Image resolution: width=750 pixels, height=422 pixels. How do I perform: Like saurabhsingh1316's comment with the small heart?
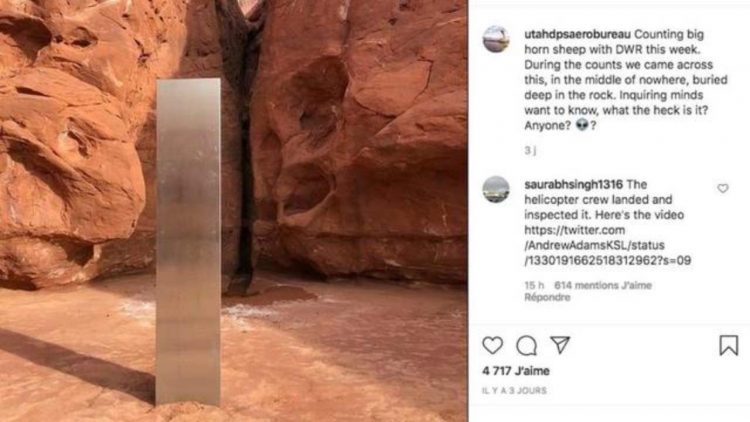coord(723,189)
